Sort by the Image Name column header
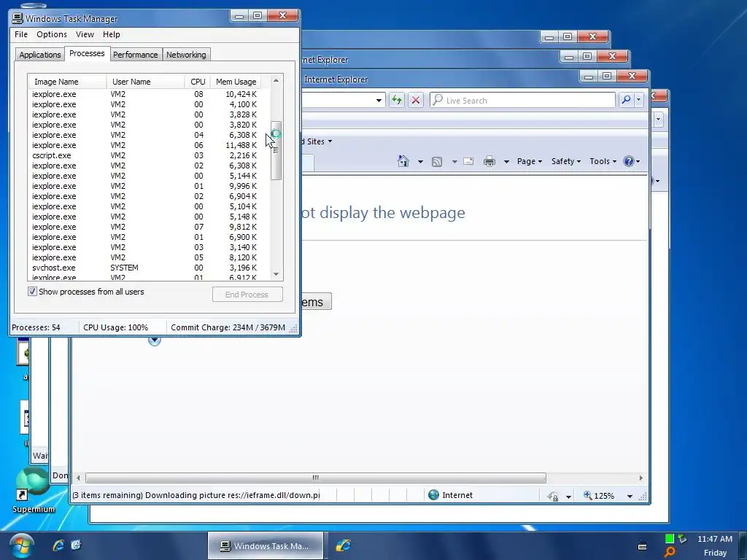Screen dimensions: 747x560 66,82
